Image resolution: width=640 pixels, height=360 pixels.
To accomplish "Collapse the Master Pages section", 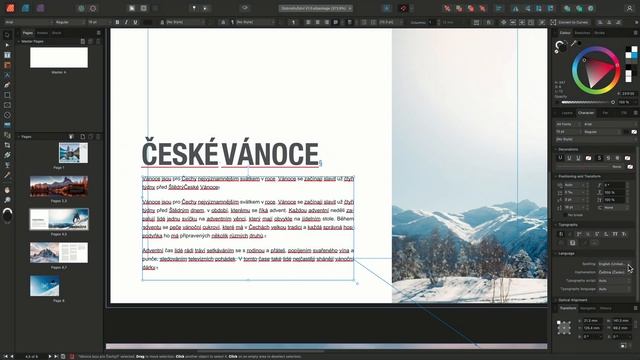I will point(19,41).
